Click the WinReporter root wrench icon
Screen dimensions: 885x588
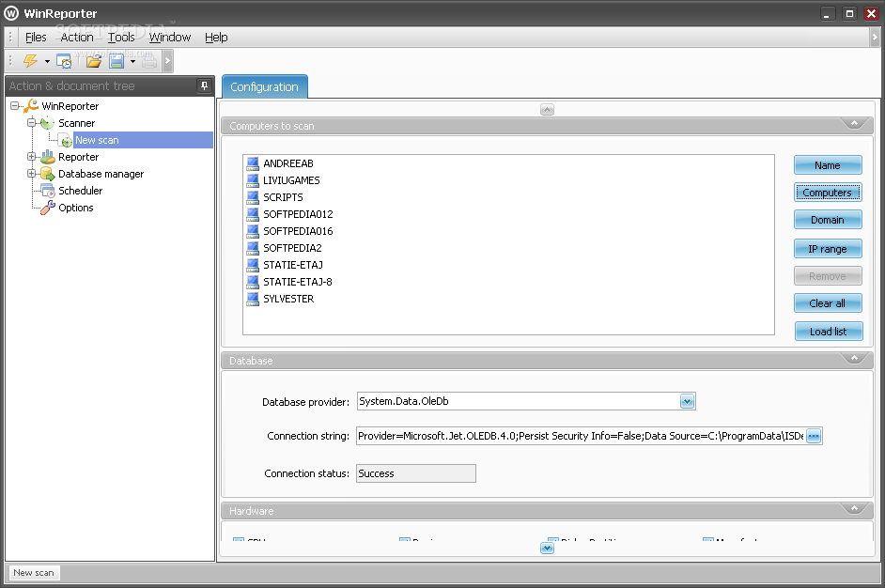coord(31,106)
